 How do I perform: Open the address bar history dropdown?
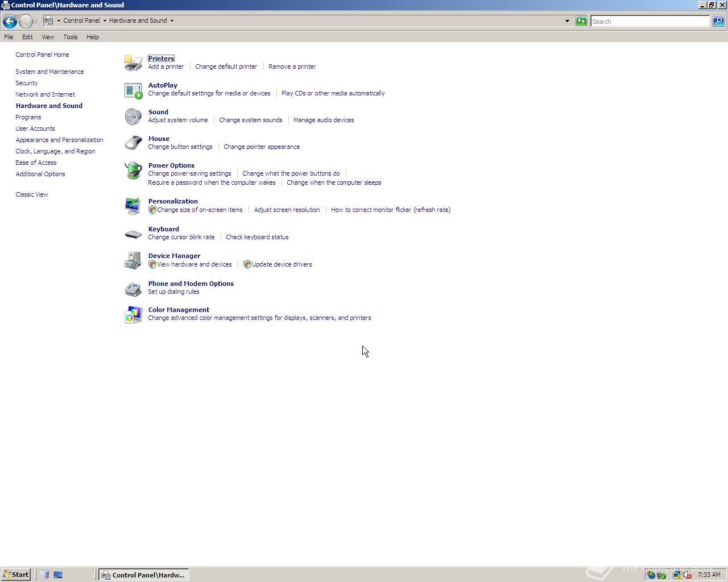coord(567,21)
